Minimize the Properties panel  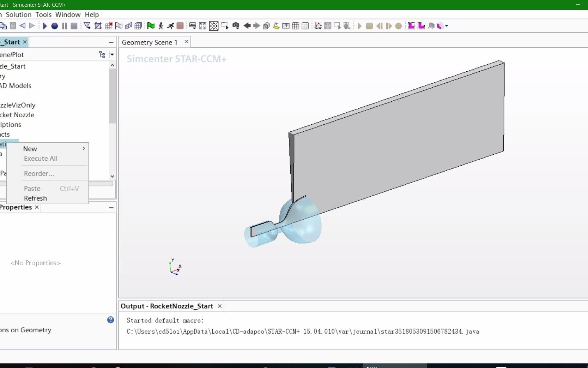coord(111,208)
